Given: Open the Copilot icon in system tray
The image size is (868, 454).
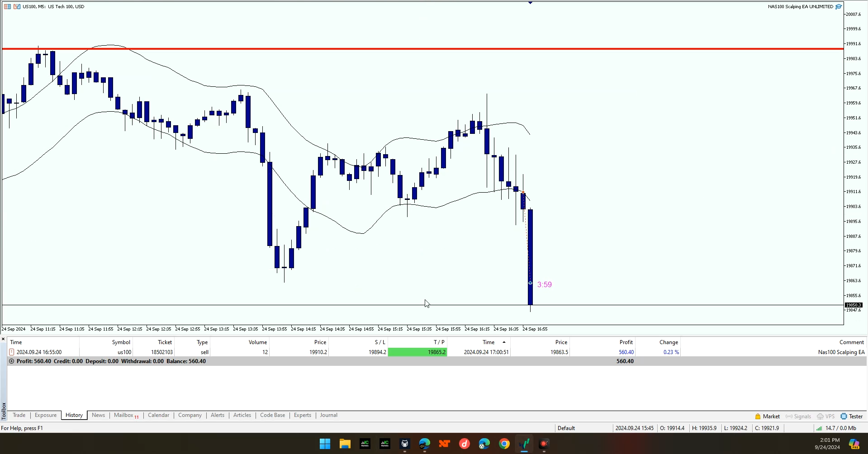Looking at the screenshot, I should (854, 444).
